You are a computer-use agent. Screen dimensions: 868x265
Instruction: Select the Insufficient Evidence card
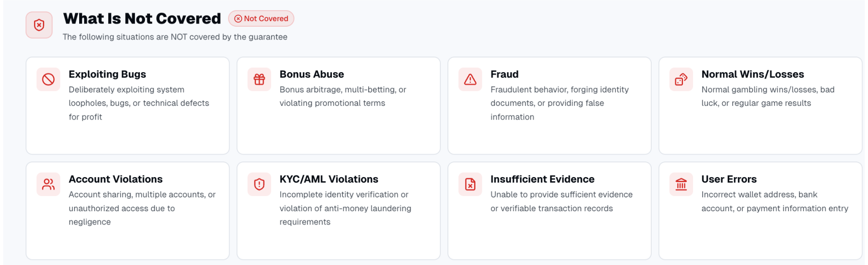[x=542, y=179]
